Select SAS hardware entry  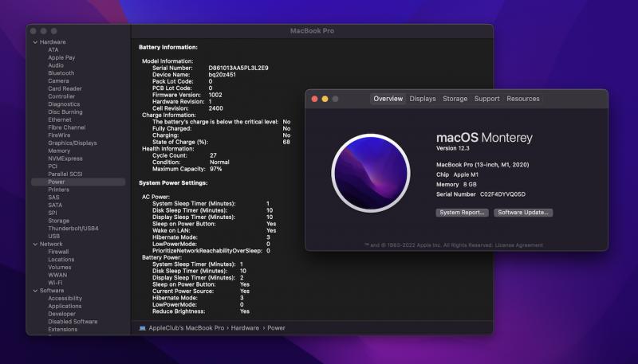tap(53, 198)
